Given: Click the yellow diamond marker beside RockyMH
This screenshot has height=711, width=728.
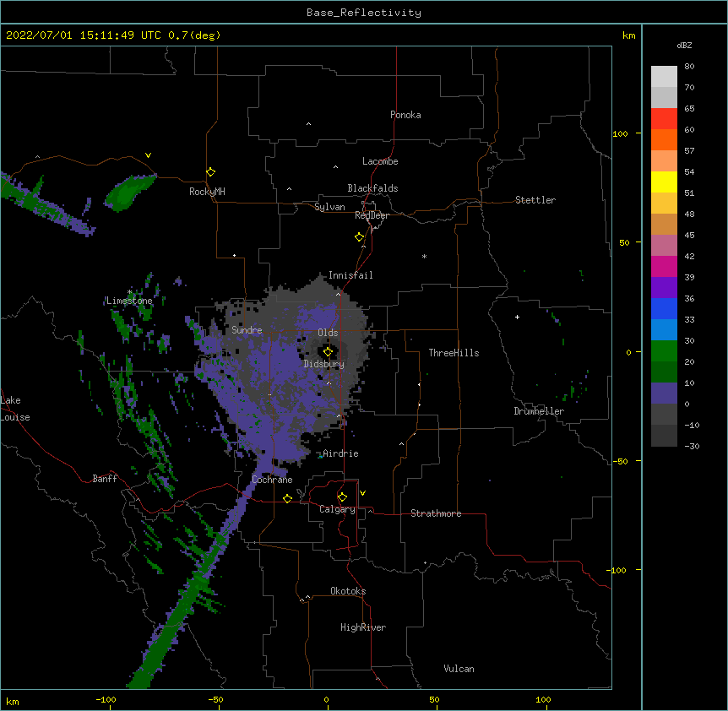Looking at the screenshot, I should coord(210,172).
